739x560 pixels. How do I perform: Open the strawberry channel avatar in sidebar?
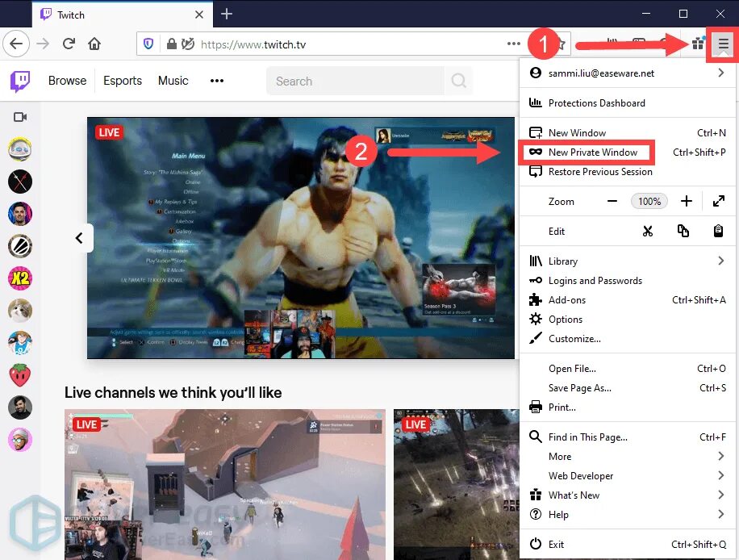(x=20, y=375)
